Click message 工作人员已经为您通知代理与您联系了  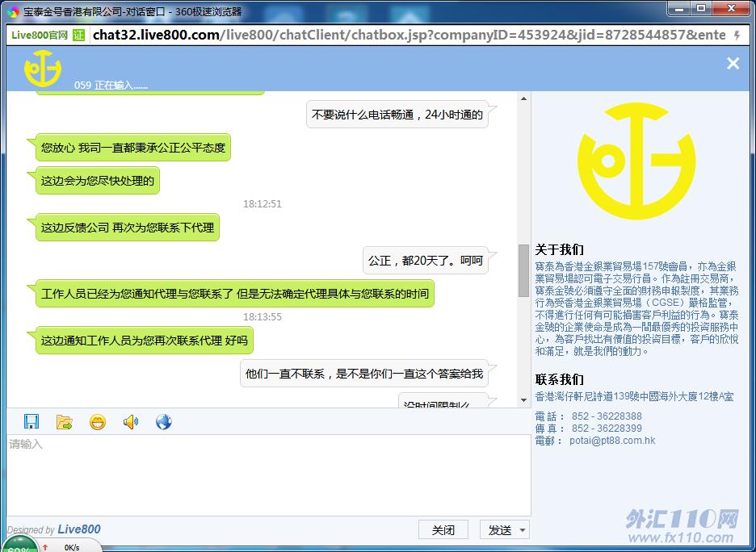pyautogui.click(x=235, y=293)
